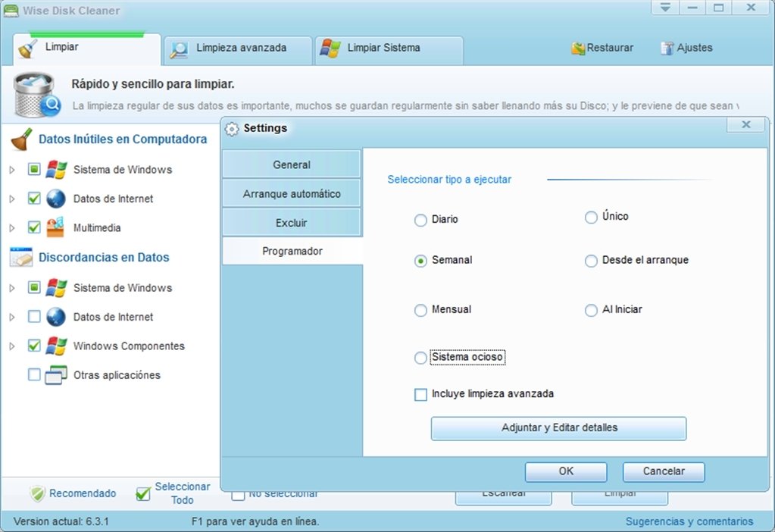The width and height of the screenshot is (775, 532).
Task: Click globe icon of second Datos de Internet
Action: (x=56, y=317)
